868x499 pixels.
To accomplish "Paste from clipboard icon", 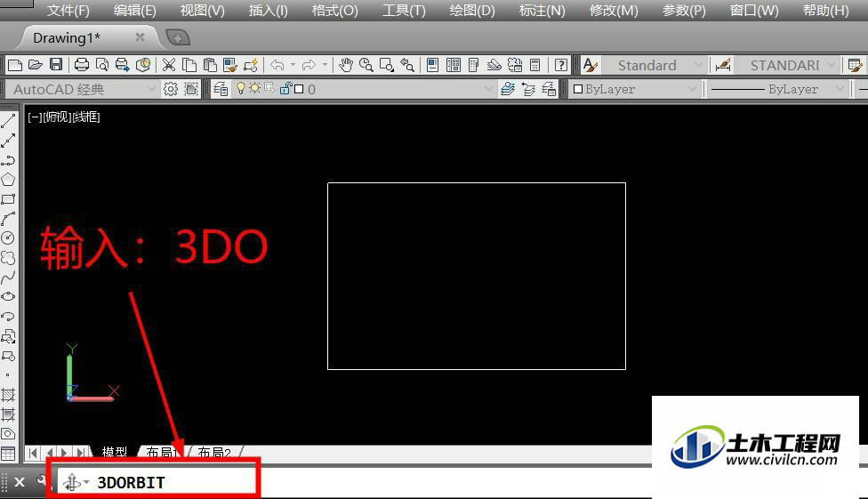I will pos(210,65).
